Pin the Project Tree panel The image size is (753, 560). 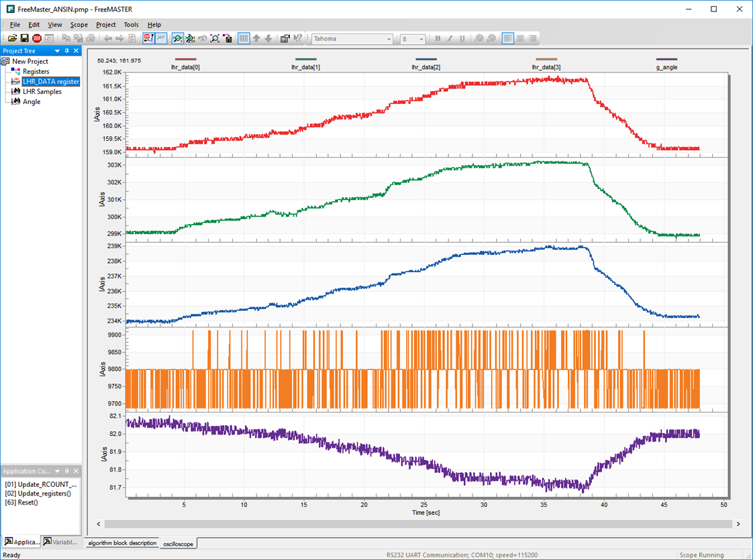click(x=66, y=51)
